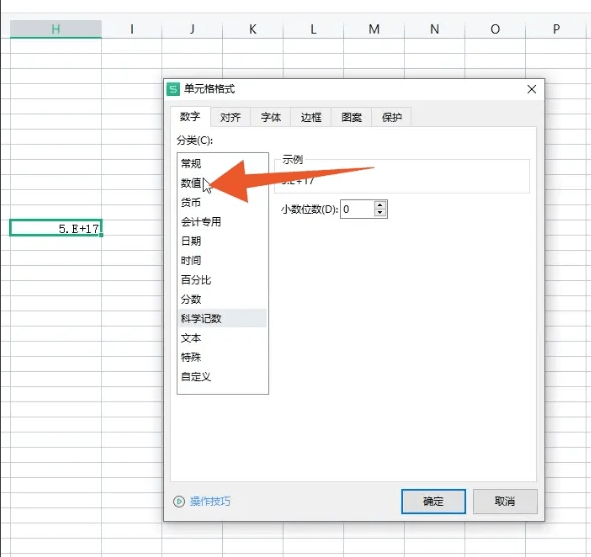Switch to the 边框 tab

pyautogui.click(x=311, y=117)
